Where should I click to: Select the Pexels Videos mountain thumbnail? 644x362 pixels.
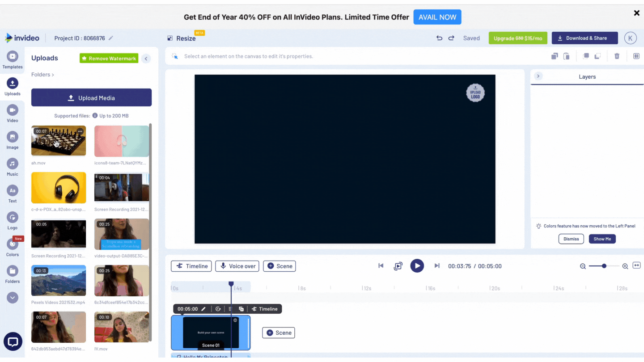coord(59,281)
